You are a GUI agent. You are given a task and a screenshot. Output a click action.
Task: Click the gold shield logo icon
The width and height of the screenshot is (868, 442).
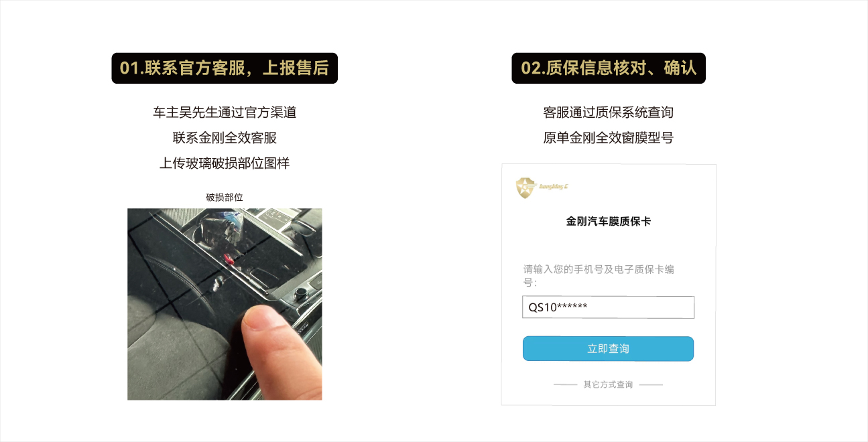(526, 188)
